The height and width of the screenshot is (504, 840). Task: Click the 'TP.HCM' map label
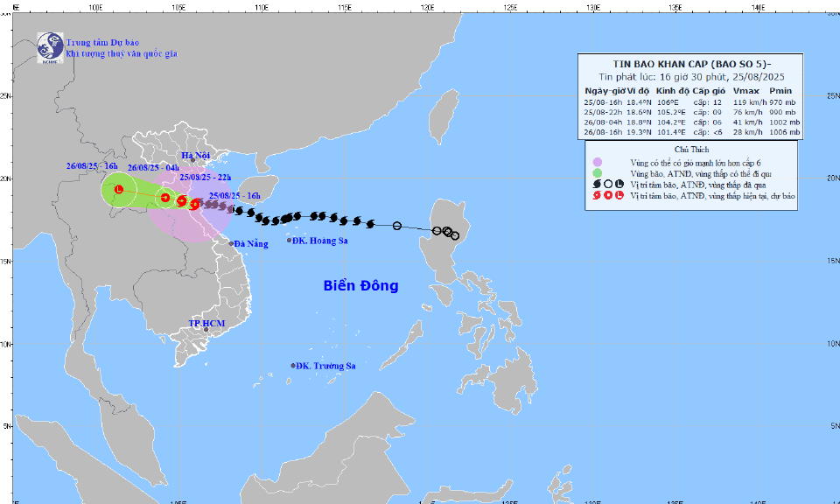[206, 324]
